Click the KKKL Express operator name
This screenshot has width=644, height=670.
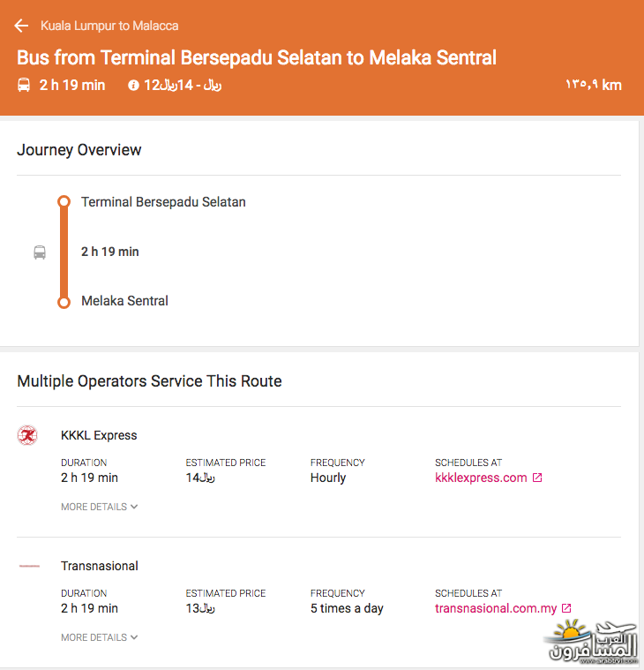99,435
